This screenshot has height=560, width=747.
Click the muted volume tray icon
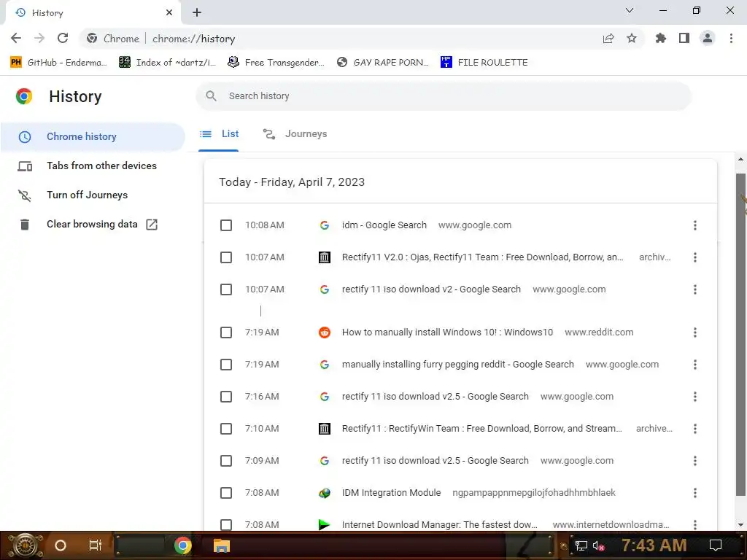pos(599,546)
